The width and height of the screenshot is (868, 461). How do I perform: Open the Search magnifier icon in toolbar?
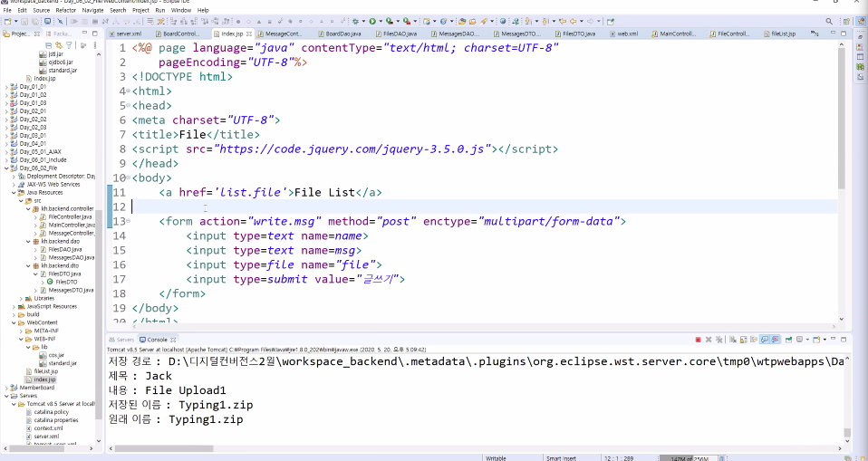[829, 22]
